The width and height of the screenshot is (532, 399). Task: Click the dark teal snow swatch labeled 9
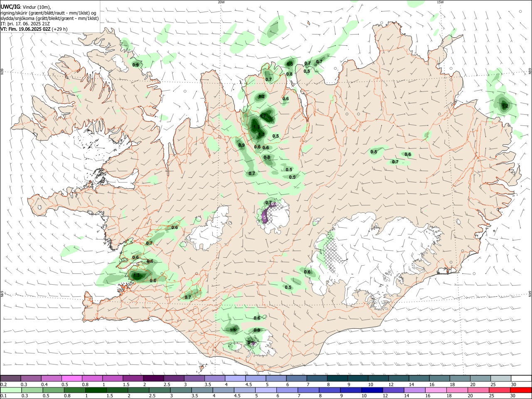[358, 378]
